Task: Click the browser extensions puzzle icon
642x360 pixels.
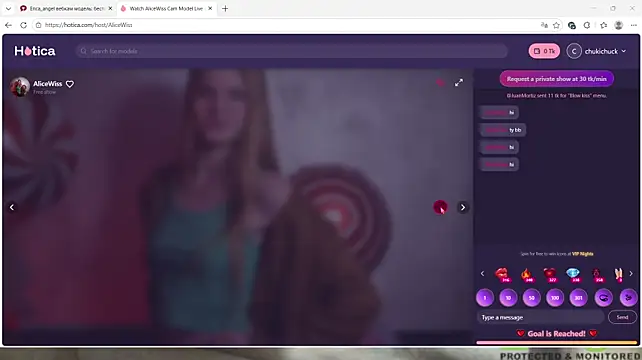Action: coord(587,25)
